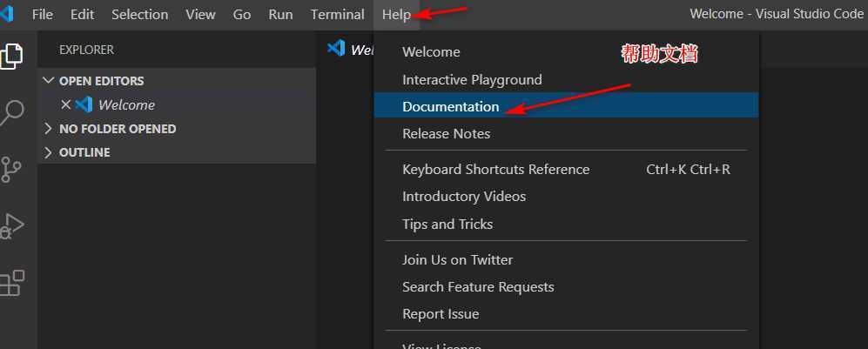Choose Introductory Videos menu entry
The image size is (868, 349).
coord(566,197)
